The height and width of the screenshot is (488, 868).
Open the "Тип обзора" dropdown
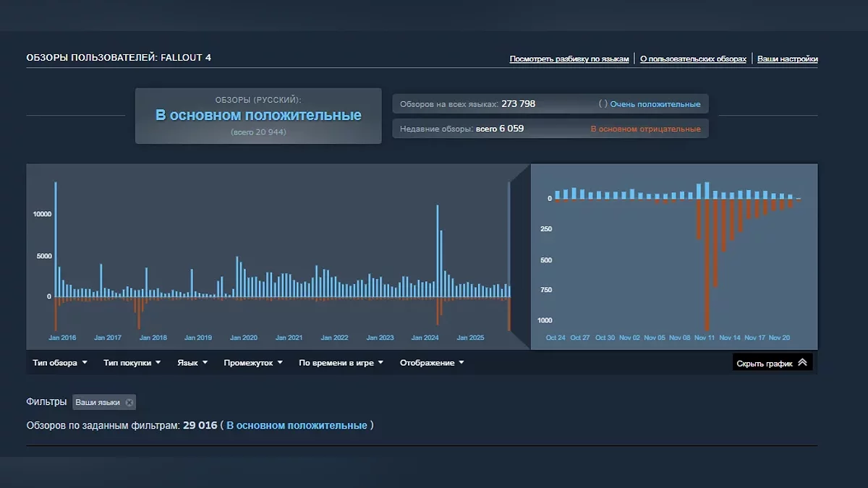59,363
